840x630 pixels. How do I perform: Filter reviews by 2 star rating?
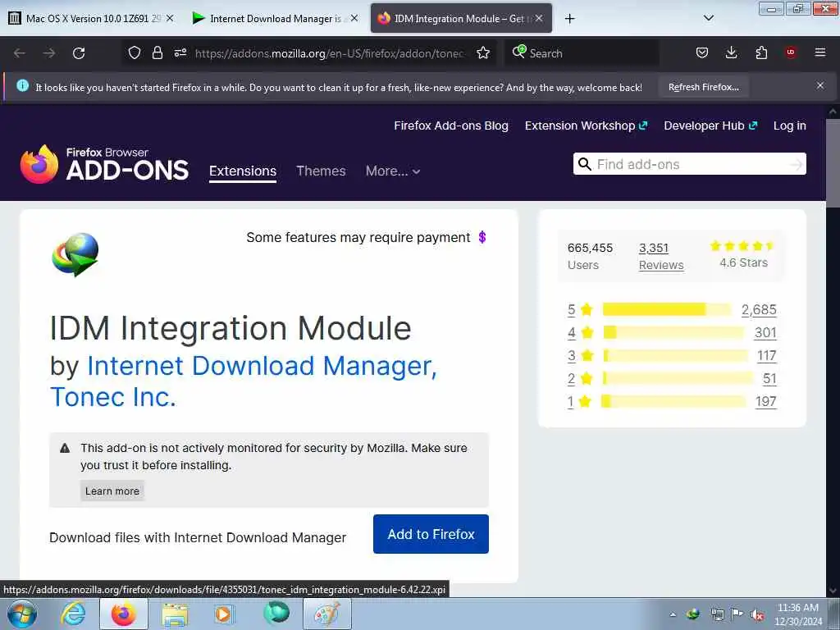click(580, 379)
